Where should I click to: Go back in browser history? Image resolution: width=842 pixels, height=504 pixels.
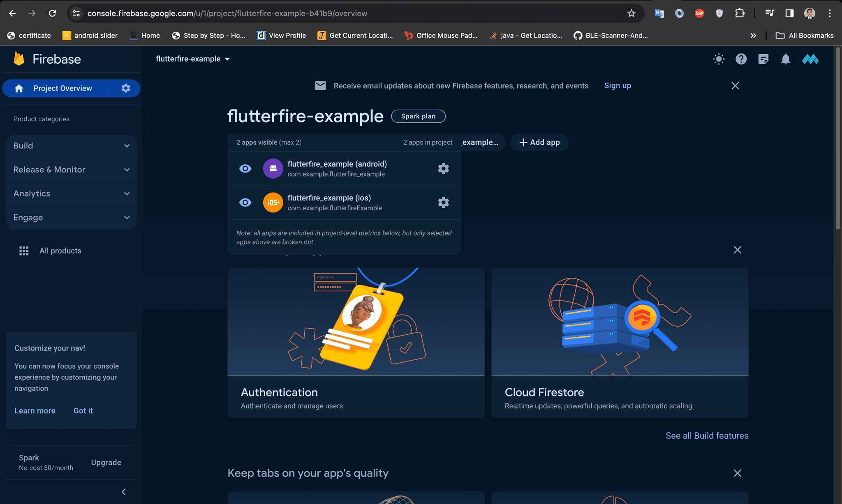pos(12,13)
